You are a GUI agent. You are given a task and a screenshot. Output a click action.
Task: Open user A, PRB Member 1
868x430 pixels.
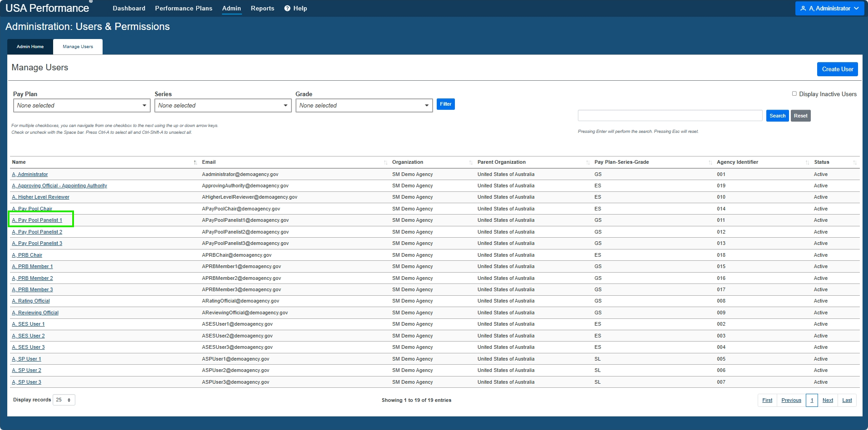coord(33,266)
